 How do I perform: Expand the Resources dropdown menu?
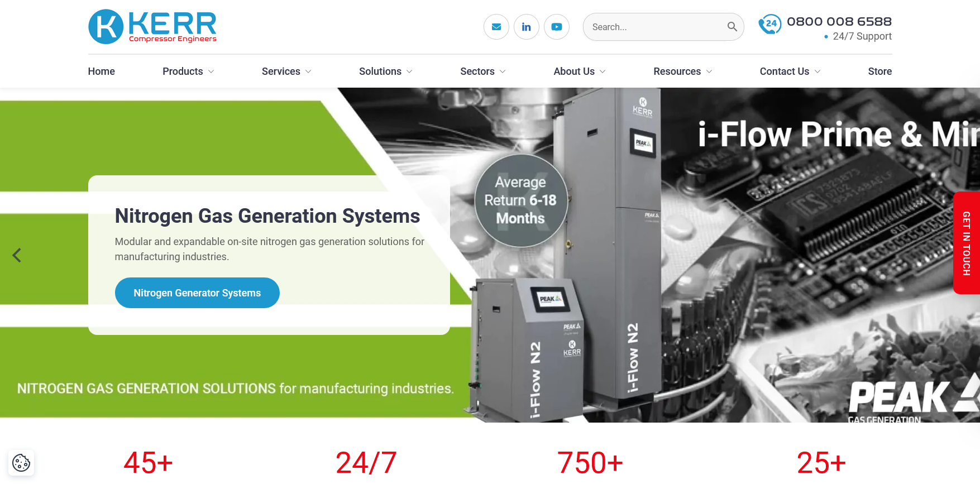(x=682, y=71)
